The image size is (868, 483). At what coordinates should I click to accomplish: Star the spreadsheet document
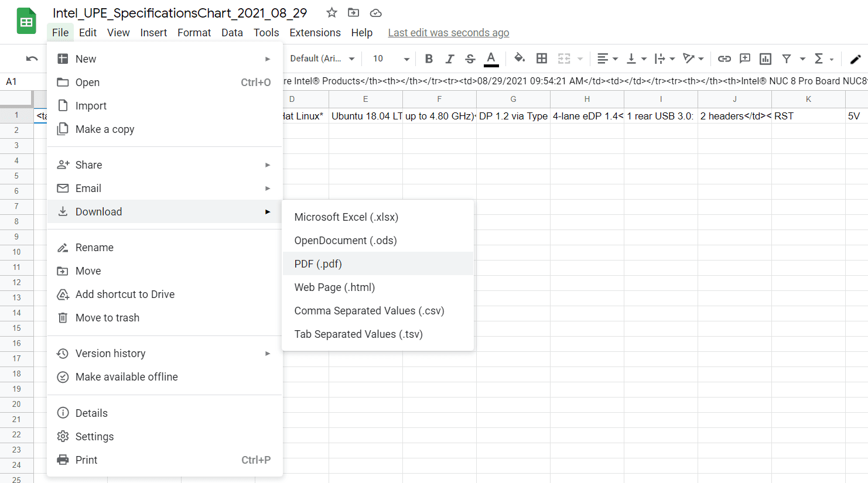point(332,13)
